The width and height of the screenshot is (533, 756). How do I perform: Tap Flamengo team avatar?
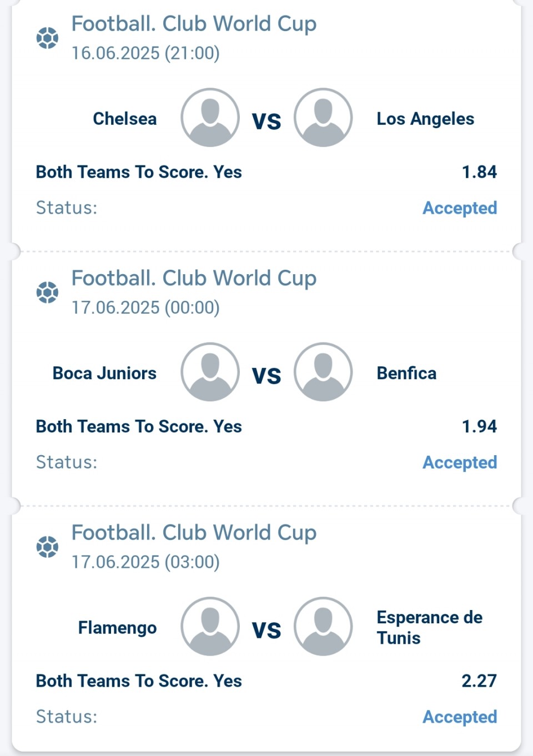click(x=210, y=627)
